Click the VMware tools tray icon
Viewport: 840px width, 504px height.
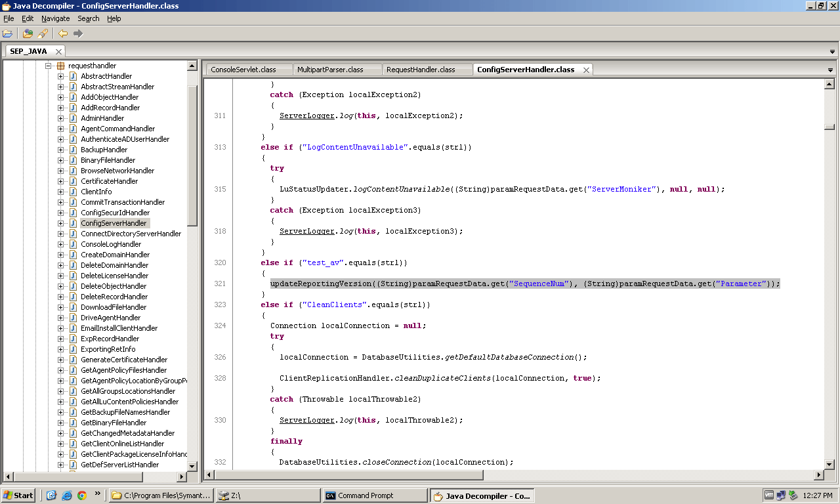pyautogui.click(x=769, y=495)
